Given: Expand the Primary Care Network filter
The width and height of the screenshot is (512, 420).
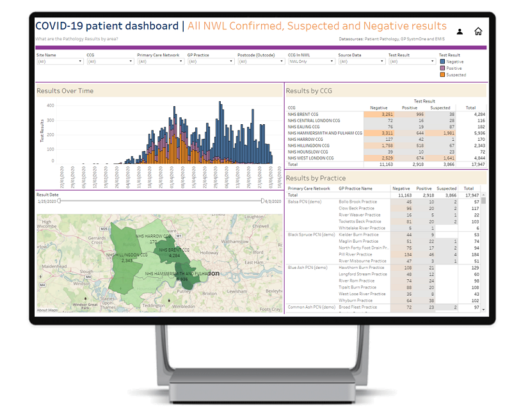Looking at the screenshot, I should click(x=161, y=61).
